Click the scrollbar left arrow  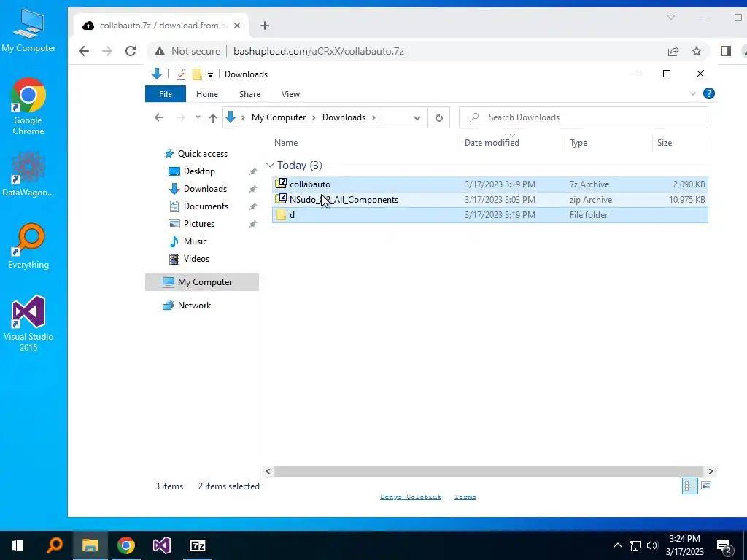tap(268, 472)
